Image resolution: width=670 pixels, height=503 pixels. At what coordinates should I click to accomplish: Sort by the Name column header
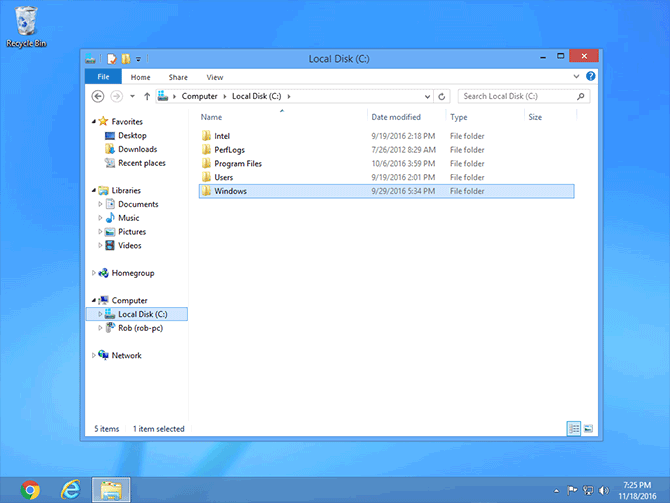[x=212, y=117]
